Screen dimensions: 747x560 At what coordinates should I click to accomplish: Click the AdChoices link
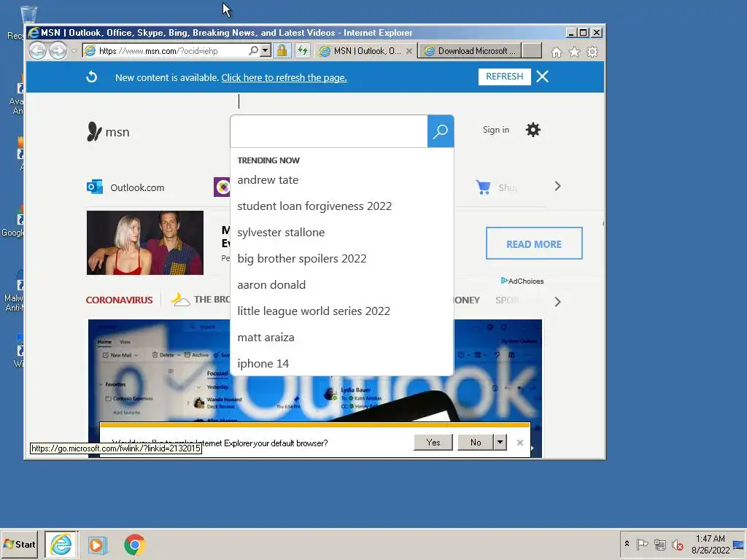tap(522, 281)
